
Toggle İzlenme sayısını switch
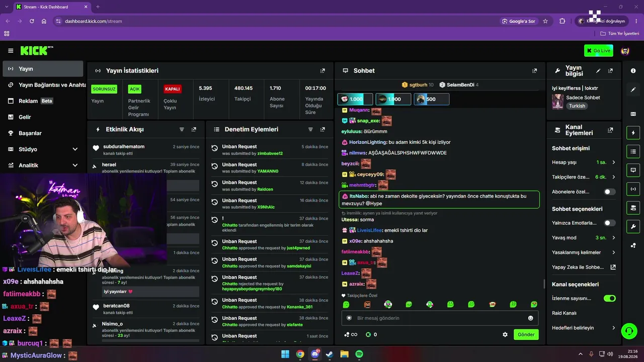[x=609, y=298]
